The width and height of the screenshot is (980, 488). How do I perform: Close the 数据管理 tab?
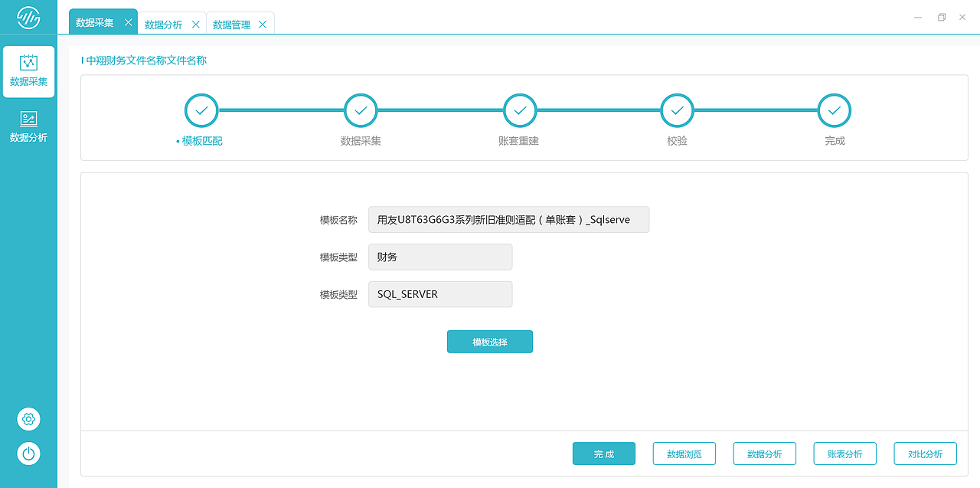point(263,25)
